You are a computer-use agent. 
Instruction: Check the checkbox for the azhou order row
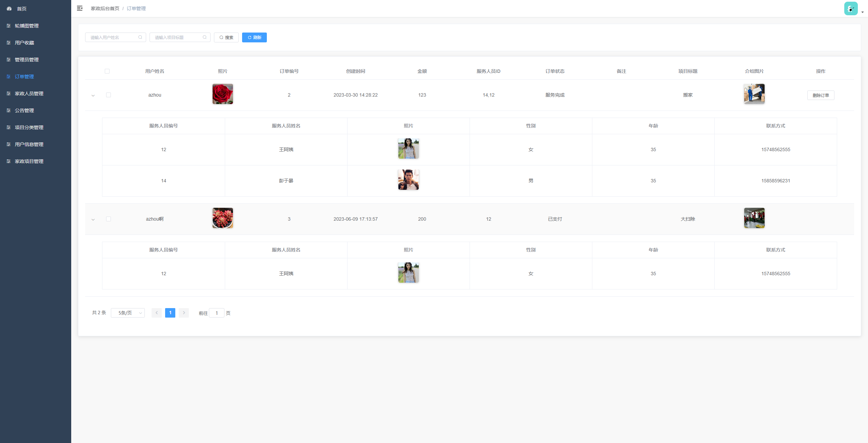click(108, 95)
